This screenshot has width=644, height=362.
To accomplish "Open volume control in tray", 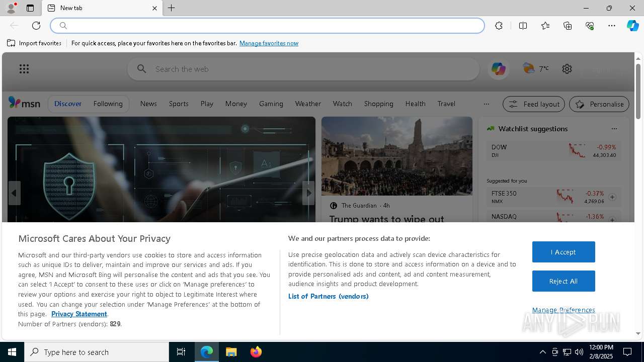I will 579,352.
